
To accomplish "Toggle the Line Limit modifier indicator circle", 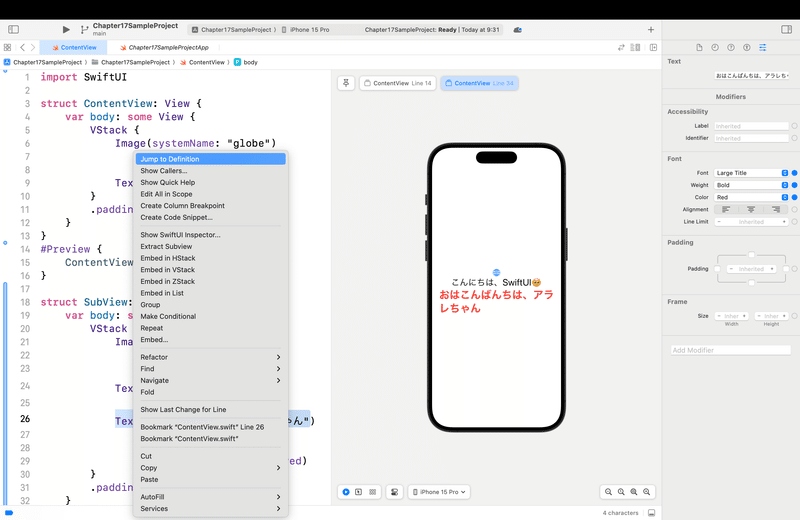I will [794, 222].
